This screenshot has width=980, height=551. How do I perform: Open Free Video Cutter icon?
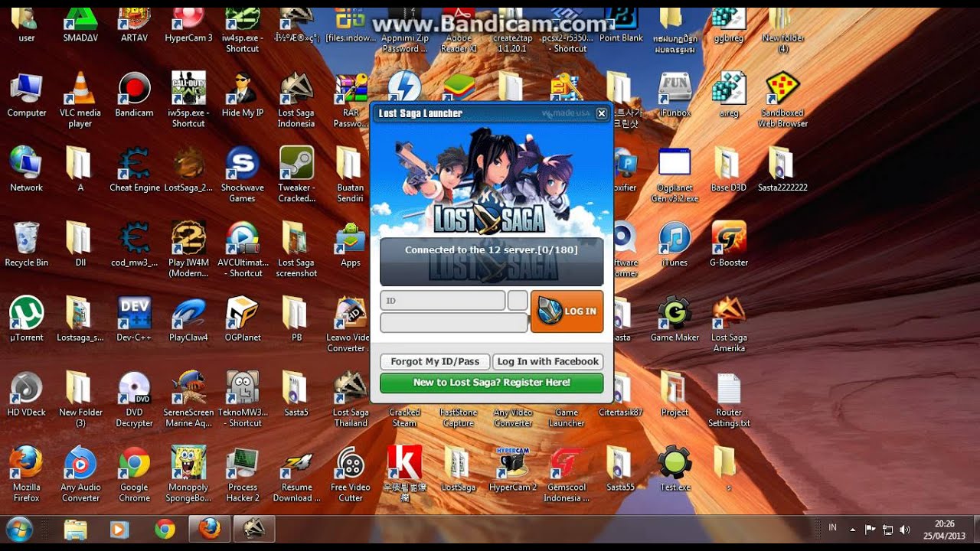351,475
